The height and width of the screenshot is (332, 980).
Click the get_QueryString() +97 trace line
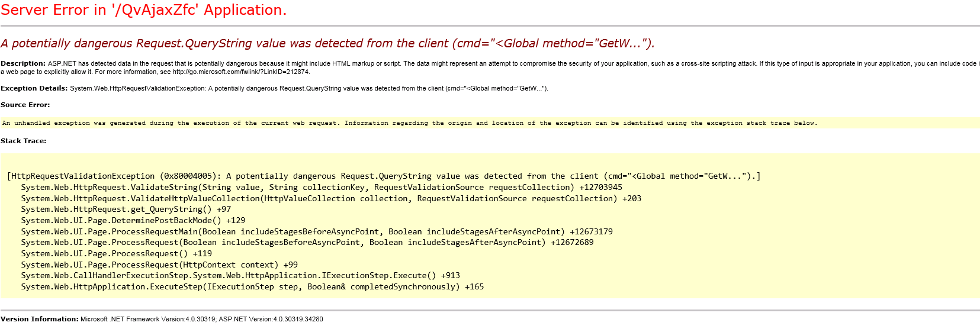126,209
